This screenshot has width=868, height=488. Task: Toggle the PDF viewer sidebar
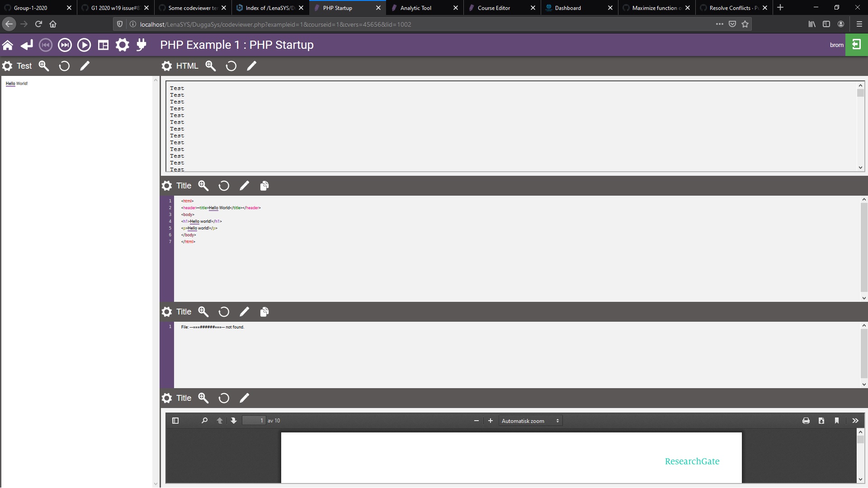pos(175,421)
